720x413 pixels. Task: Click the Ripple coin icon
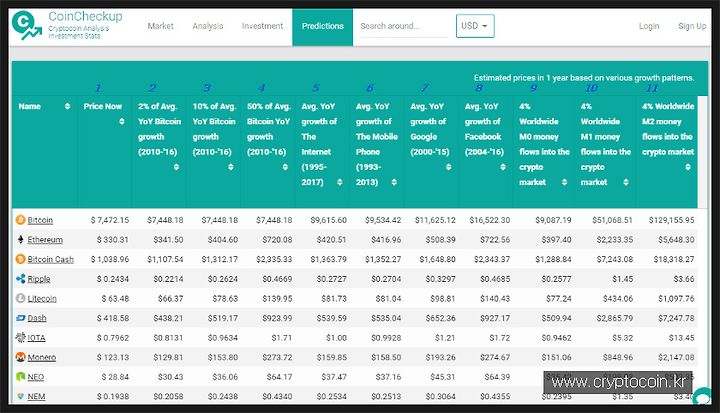20,279
